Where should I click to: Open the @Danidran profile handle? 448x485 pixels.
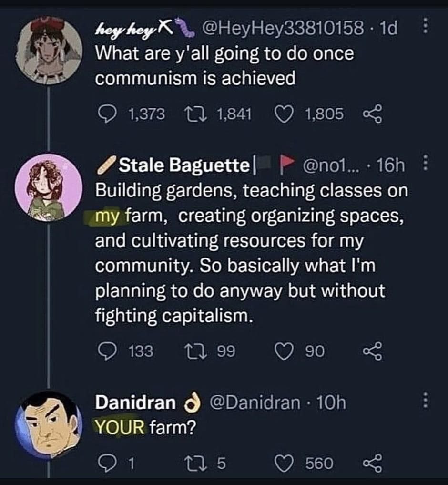pos(255,403)
